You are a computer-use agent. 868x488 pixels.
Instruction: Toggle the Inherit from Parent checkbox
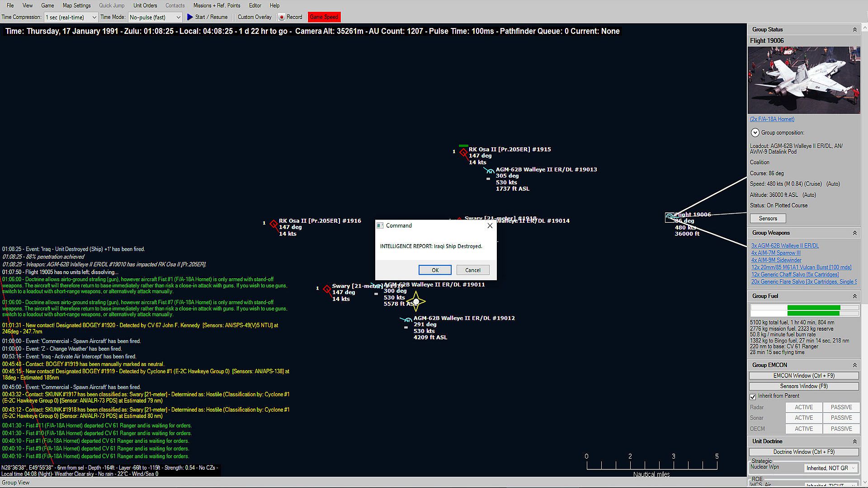click(753, 397)
